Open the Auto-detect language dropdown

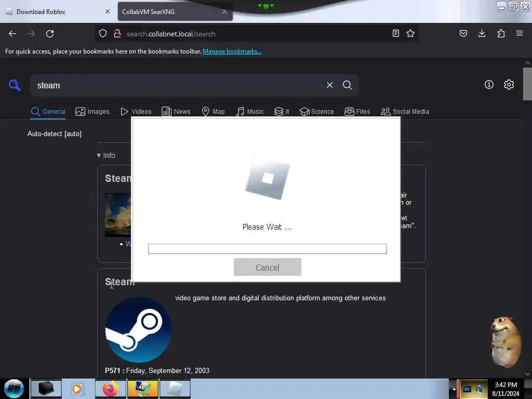click(54, 134)
